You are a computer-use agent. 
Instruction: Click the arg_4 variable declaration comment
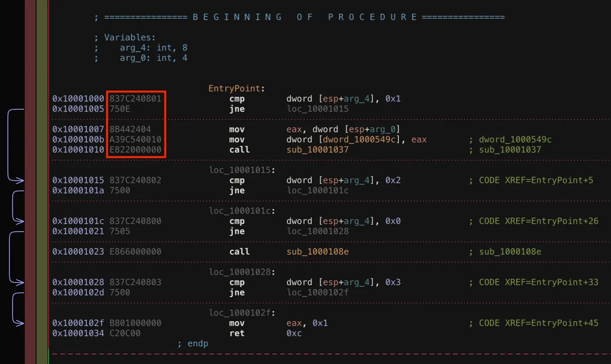[153, 48]
